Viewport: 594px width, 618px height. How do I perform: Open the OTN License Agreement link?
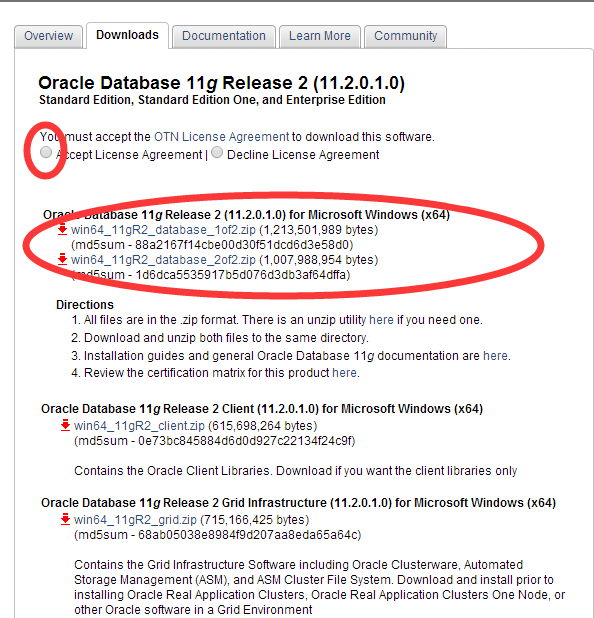[x=222, y=137]
